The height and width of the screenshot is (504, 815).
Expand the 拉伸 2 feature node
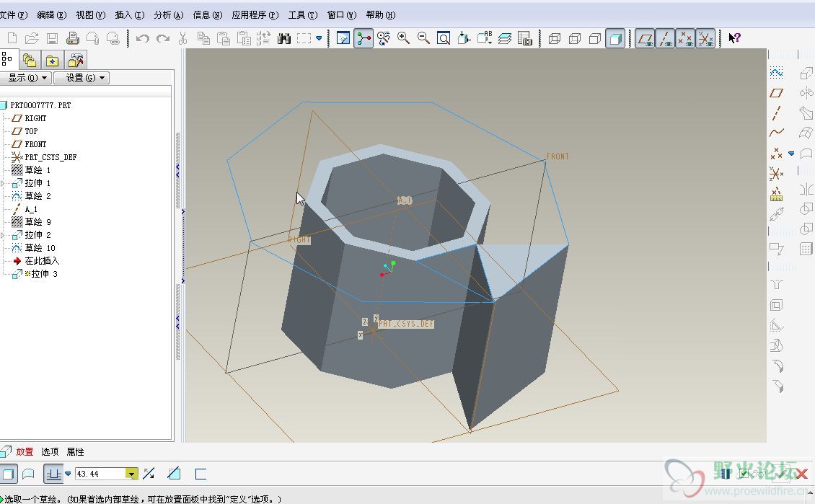(x=3, y=235)
